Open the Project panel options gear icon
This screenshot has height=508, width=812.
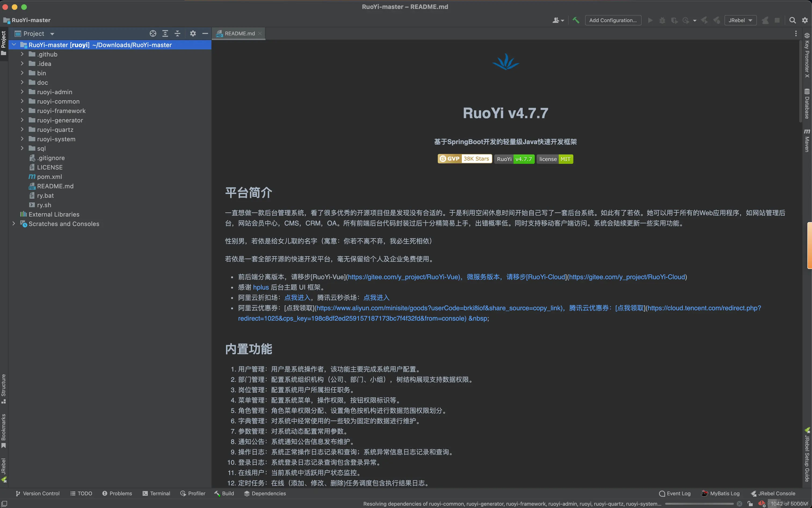point(193,33)
